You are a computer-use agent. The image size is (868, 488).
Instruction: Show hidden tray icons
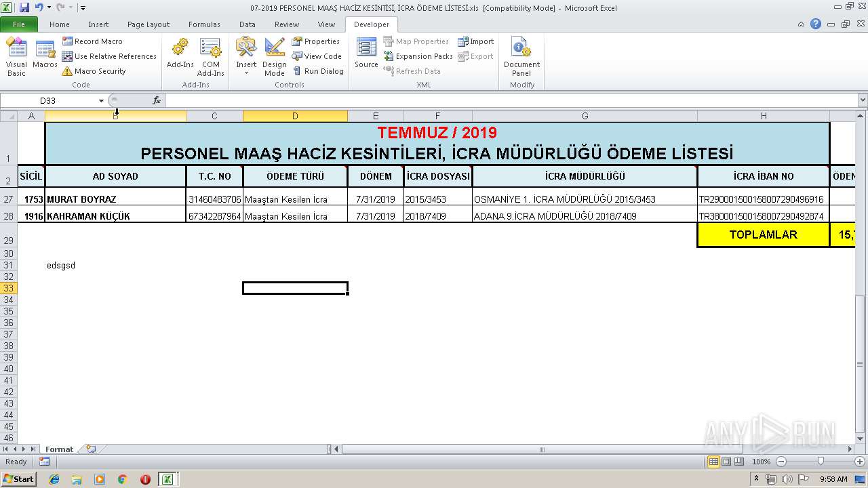pyautogui.click(x=757, y=479)
